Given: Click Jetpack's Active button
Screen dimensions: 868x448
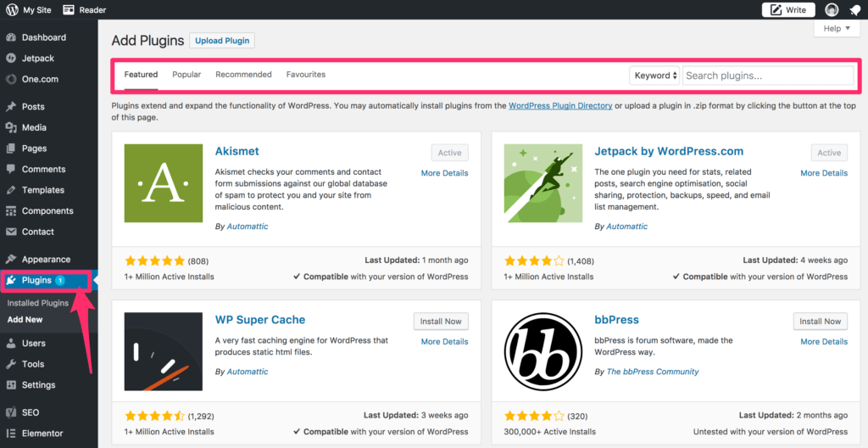Looking at the screenshot, I should pos(829,153).
